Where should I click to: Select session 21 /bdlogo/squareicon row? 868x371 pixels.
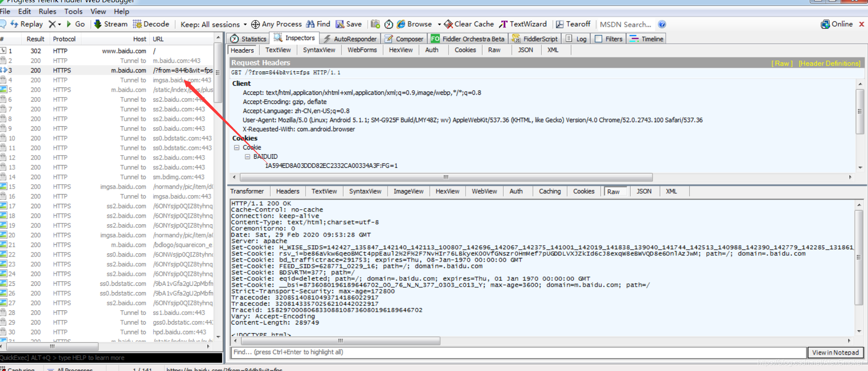(107, 245)
